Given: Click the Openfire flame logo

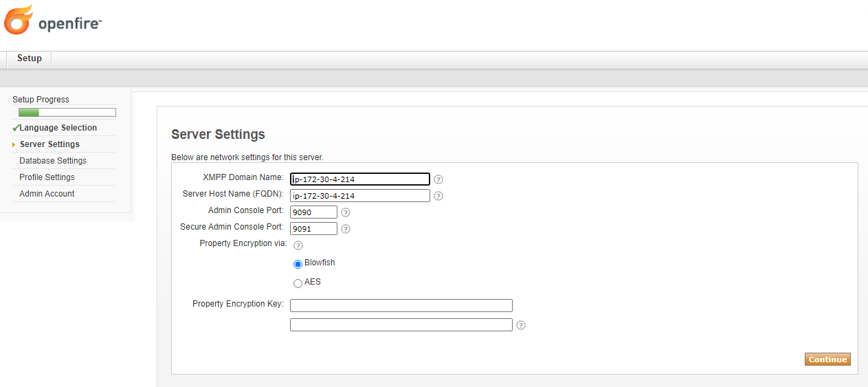Looking at the screenshot, I should pyautogui.click(x=19, y=20).
